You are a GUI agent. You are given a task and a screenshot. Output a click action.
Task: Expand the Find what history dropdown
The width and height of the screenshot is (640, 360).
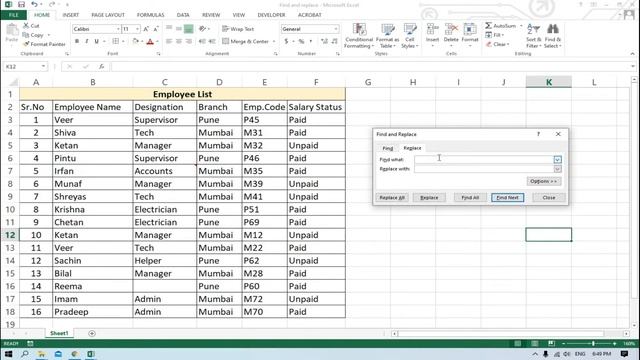558,160
